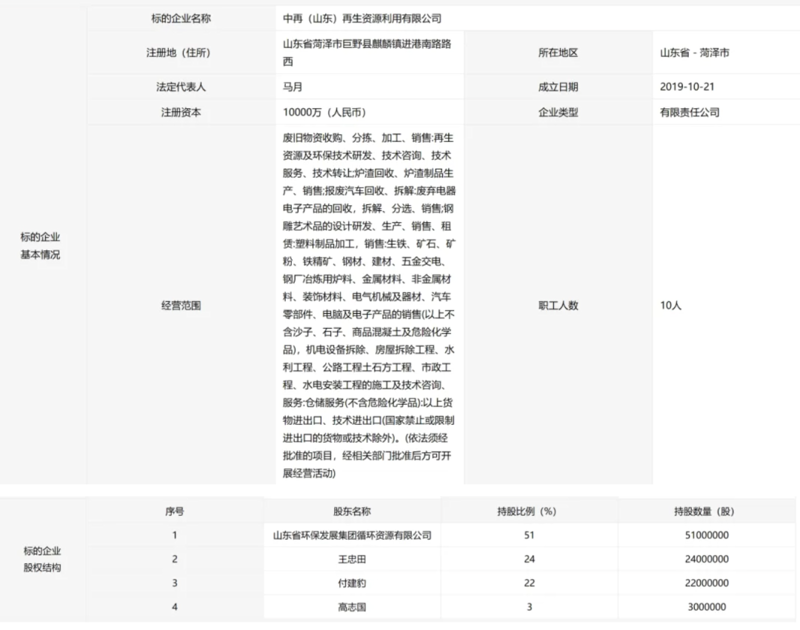
Task: Click the 注册资本 label
Action: [x=181, y=112]
